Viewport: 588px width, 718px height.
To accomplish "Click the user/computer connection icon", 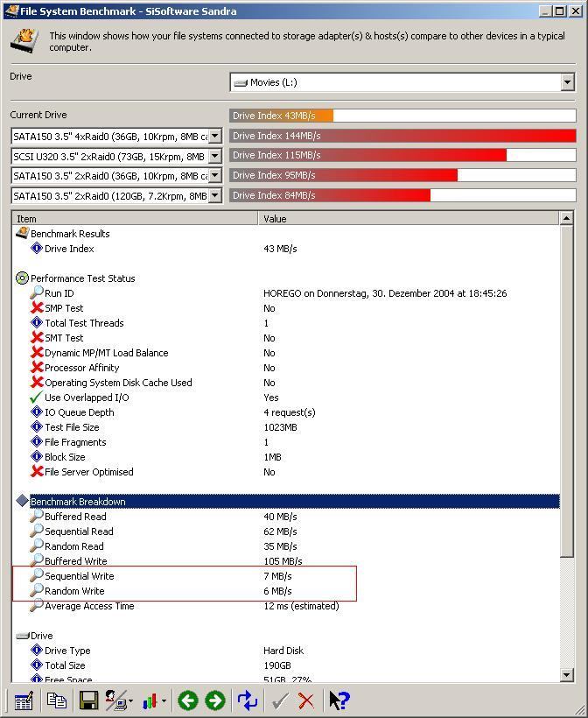I will (x=115, y=700).
